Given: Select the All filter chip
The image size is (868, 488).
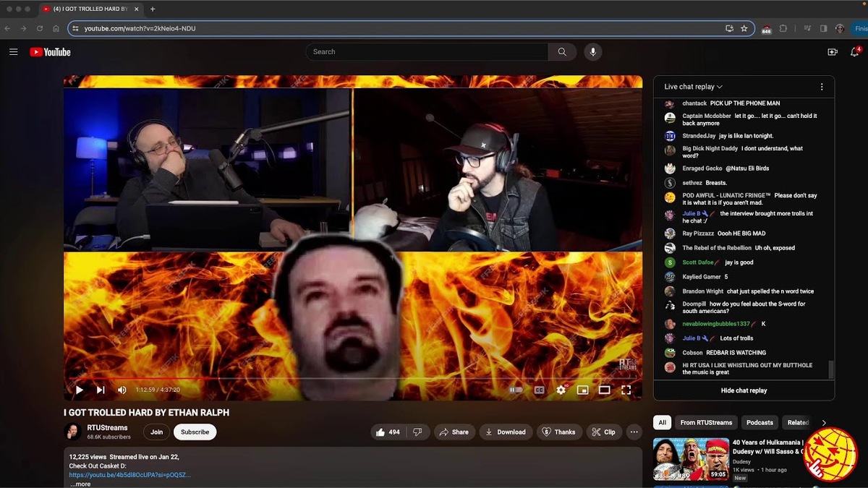Looking at the screenshot, I should pyautogui.click(x=662, y=422).
